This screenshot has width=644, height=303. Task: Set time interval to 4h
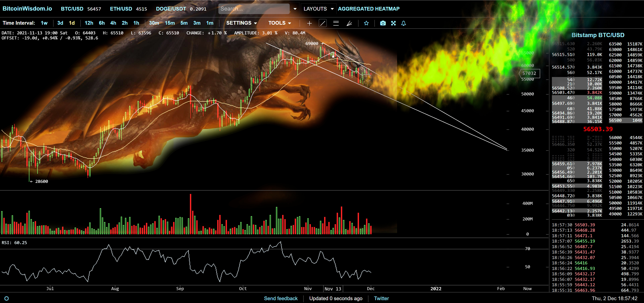(x=113, y=23)
